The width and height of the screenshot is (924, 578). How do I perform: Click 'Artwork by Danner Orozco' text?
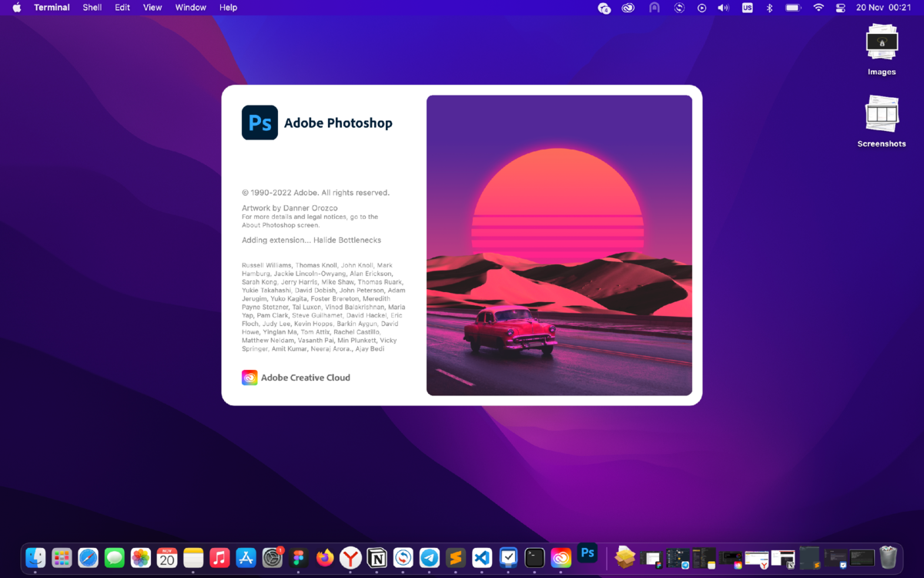pos(290,208)
